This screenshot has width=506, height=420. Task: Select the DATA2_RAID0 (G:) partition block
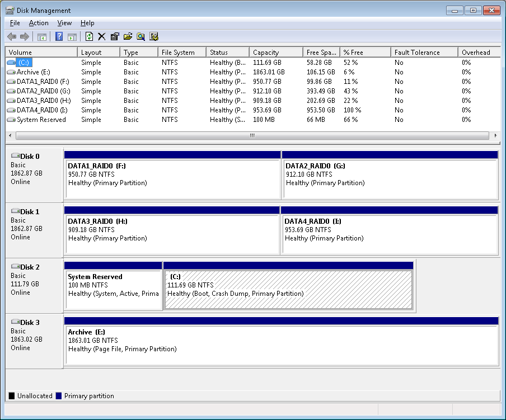click(x=390, y=179)
